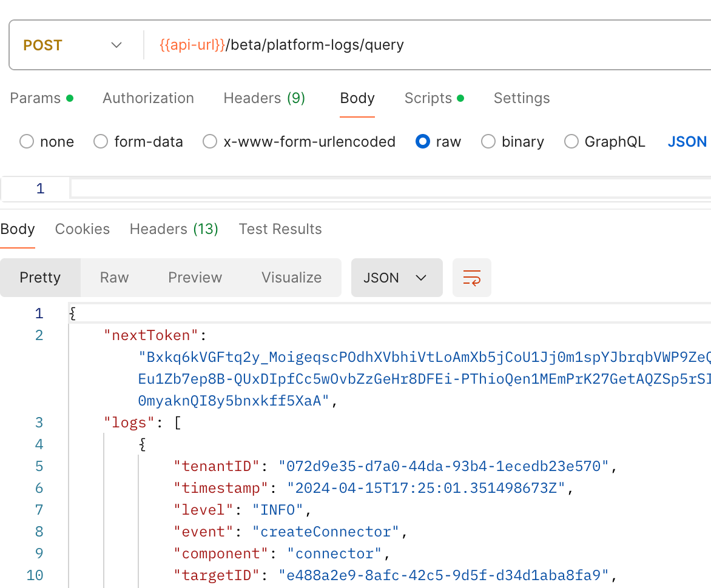Screen dimensions: 711x588
Task: Select the raw body option
Action: (x=423, y=142)
